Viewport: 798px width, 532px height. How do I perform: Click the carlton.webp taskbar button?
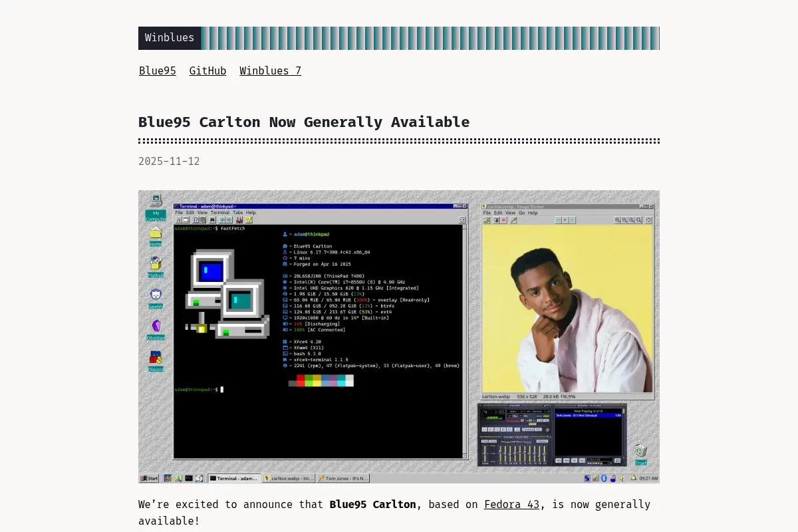(x=289, y=478)
